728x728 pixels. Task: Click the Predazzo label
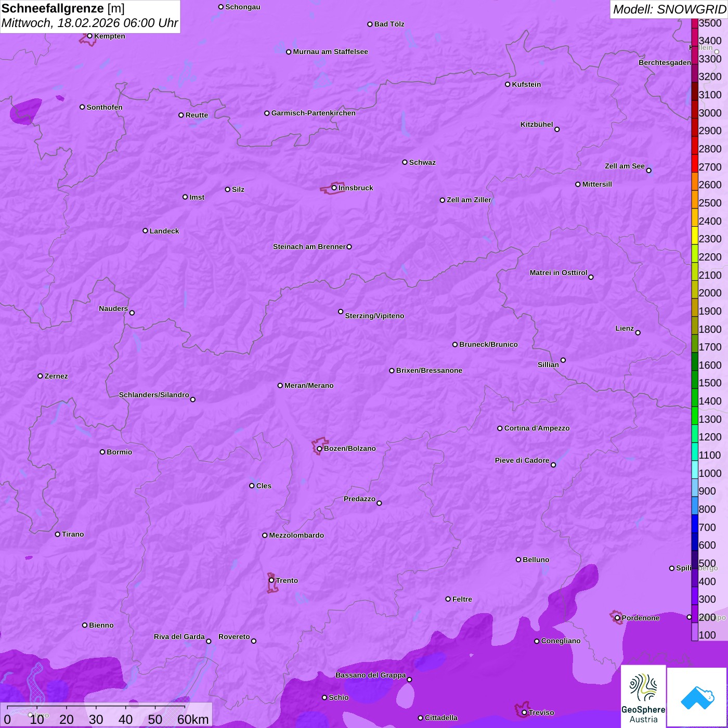point(359,499)
